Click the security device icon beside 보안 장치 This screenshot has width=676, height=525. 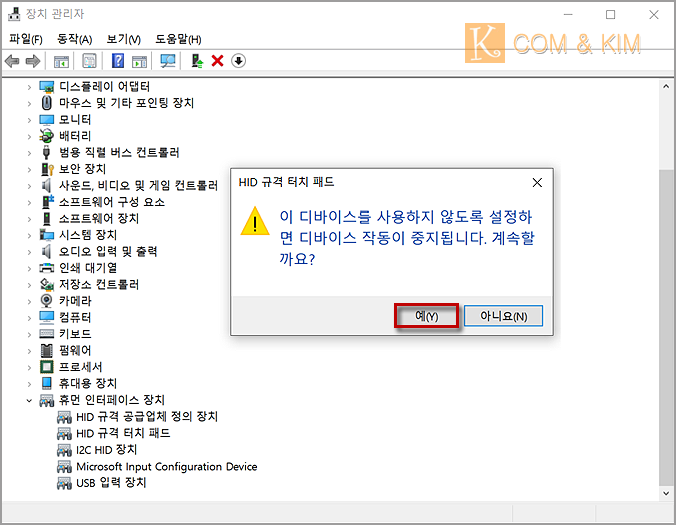pyautogui.click(x=47, y=169)
